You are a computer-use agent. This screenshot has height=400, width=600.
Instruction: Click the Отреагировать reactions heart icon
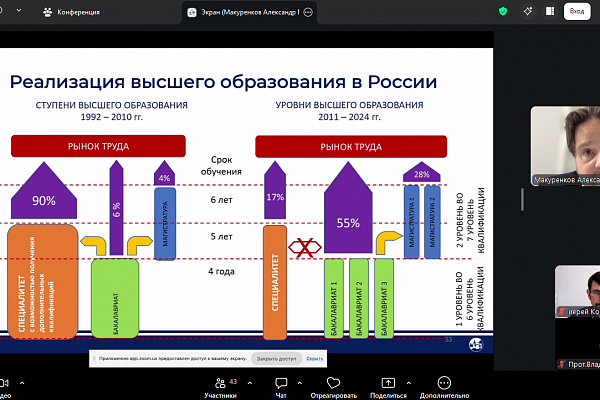click(333, 383)
